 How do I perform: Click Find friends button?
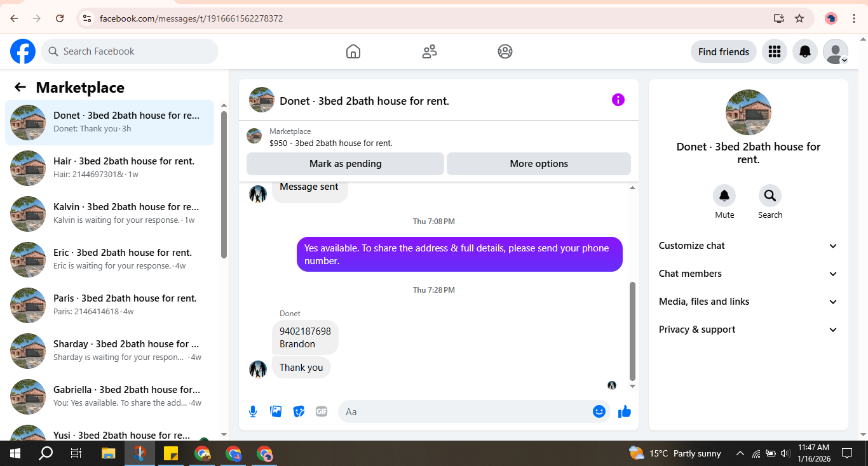point(724,52)
